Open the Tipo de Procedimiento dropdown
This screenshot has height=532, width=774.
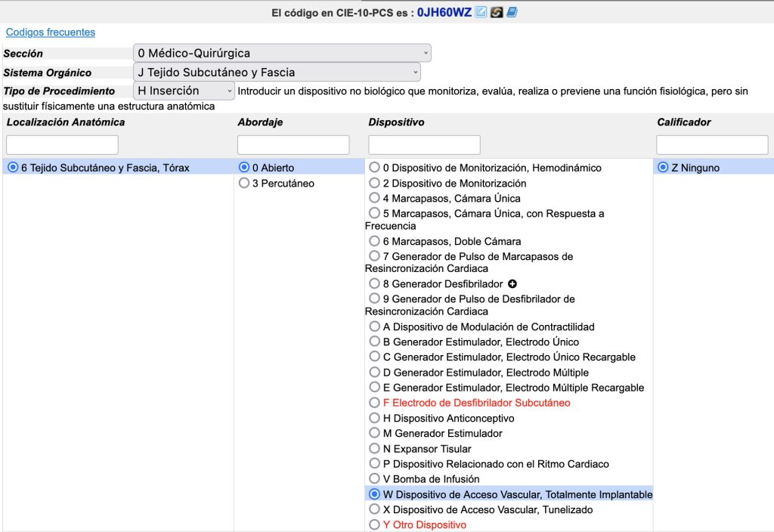[x=184, y=91]
